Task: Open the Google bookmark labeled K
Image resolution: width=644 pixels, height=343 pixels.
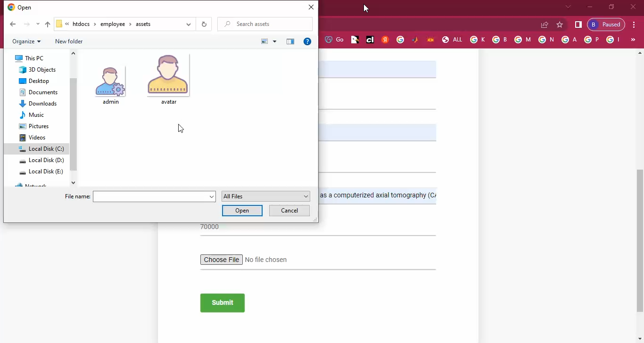Action: (477, 40)
